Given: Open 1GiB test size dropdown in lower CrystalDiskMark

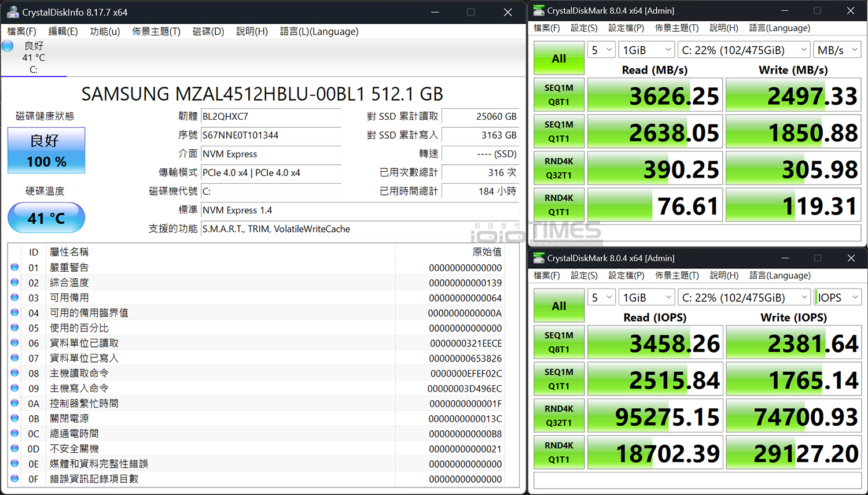Looking at the screenshot, I should [x=646, y=298].
